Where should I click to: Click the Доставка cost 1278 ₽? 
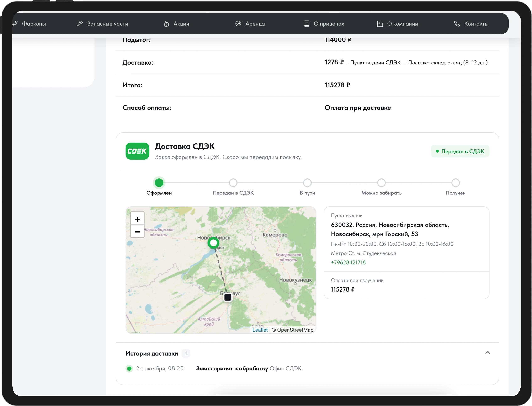tap(334, 62)
